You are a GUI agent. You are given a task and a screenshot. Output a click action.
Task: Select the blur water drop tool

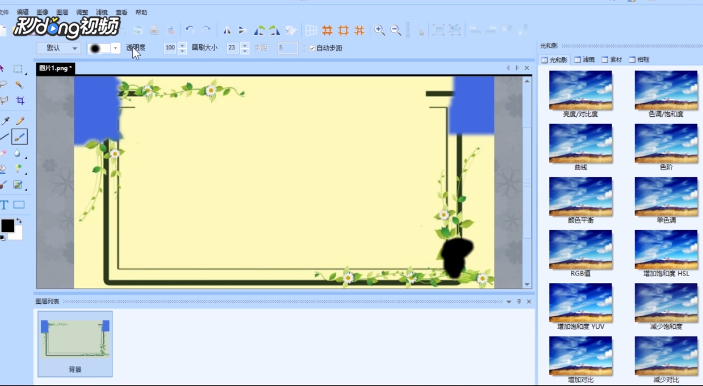tap(17, 153)
